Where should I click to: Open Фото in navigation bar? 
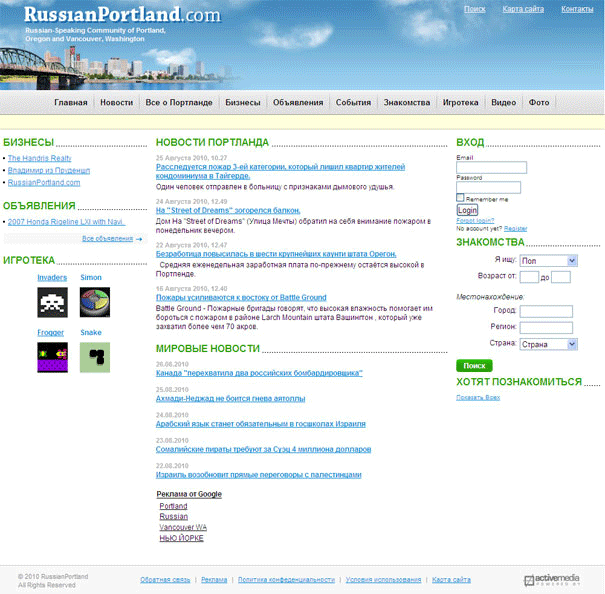coord(539,103)
